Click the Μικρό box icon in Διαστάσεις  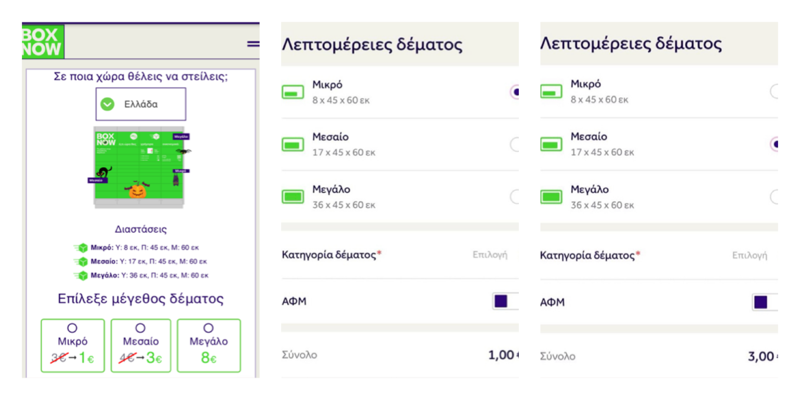click(x=81, y=248)
